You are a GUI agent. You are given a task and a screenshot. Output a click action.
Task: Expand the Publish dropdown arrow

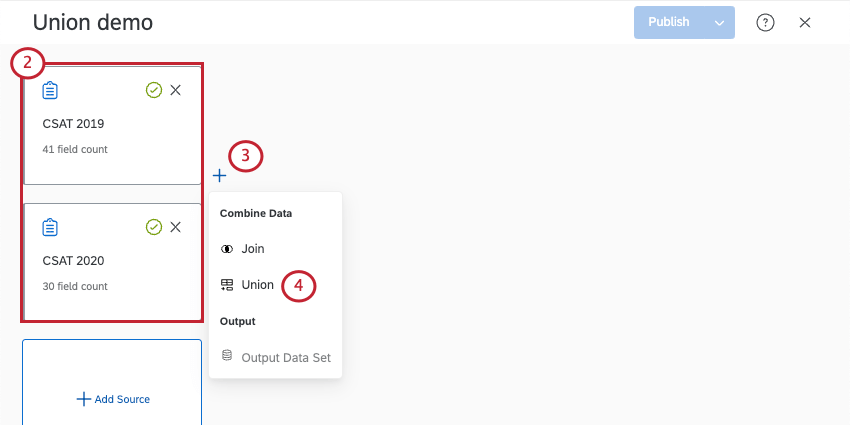tap(719, 22)
